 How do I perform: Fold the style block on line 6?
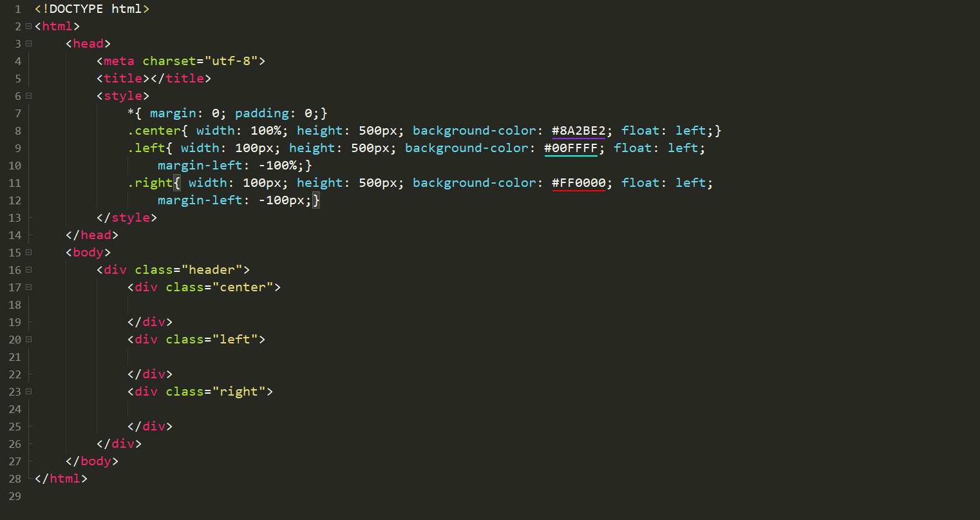[28, 96]
